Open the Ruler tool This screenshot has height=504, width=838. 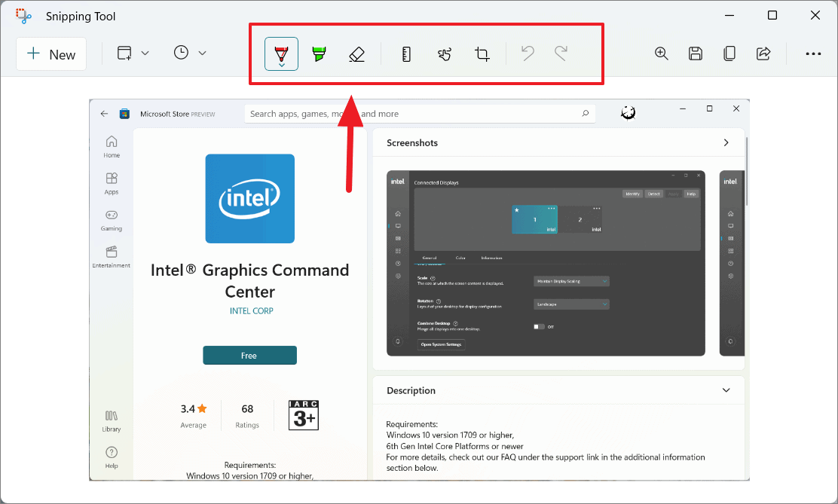tap(406, 53)
